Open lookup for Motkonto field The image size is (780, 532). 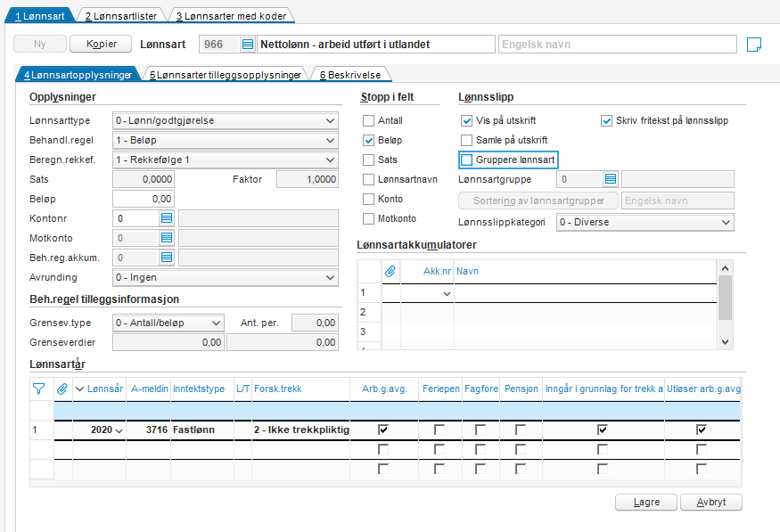point(167,238)
